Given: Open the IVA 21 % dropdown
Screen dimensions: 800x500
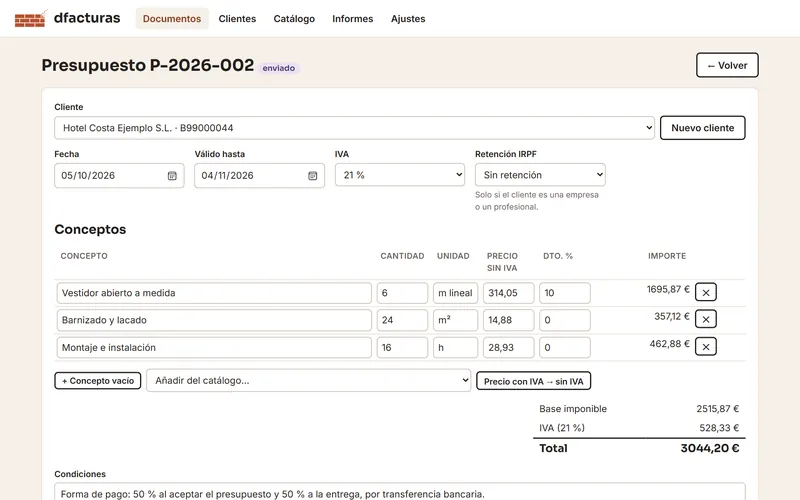Looking at the screenshot, I should pos(400,175).
